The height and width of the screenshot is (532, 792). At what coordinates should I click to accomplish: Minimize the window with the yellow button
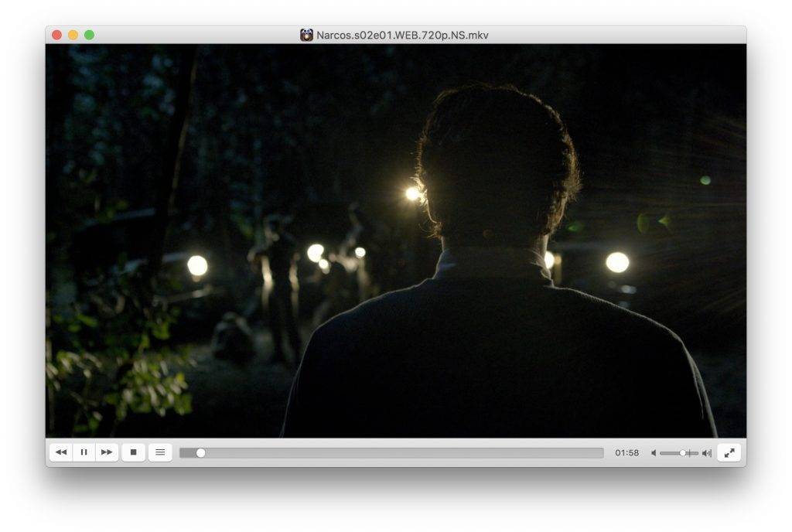point(73,35)
